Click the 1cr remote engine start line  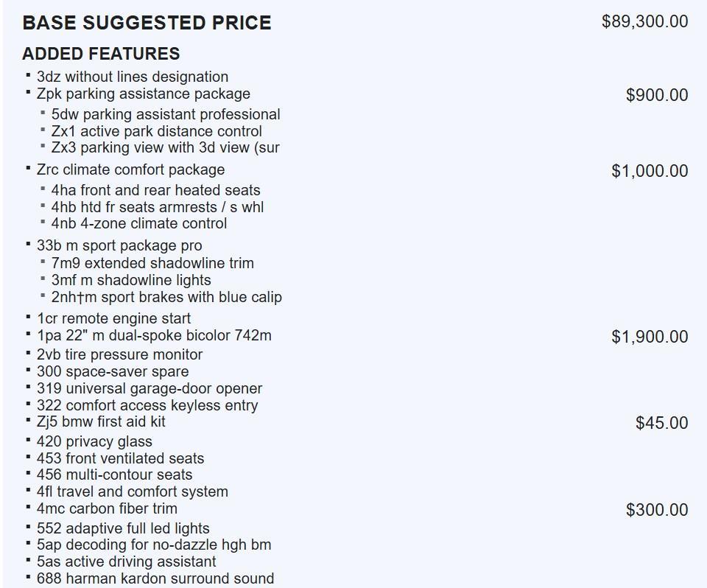[x=114, y=318]
